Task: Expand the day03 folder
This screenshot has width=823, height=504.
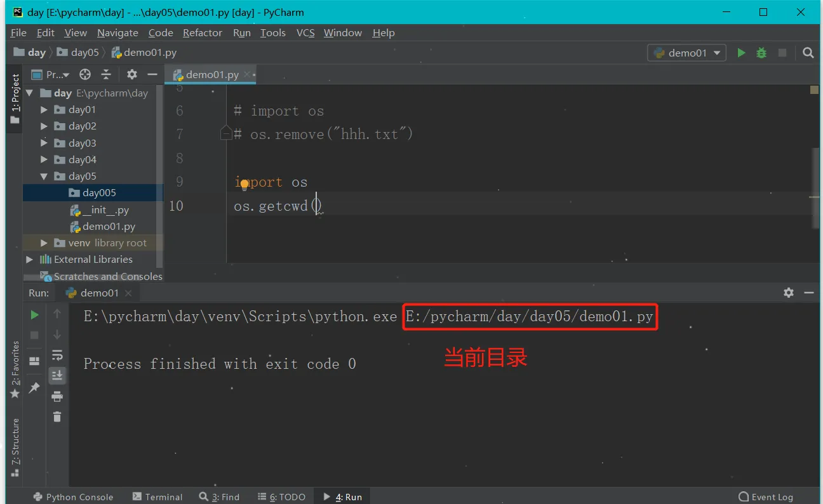Action: coord(44,143)
